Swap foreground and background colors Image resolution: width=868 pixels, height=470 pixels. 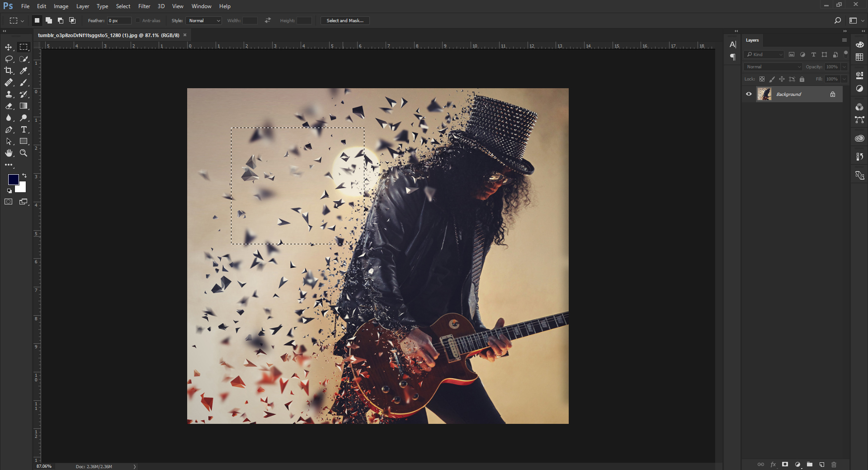point(24,176)
